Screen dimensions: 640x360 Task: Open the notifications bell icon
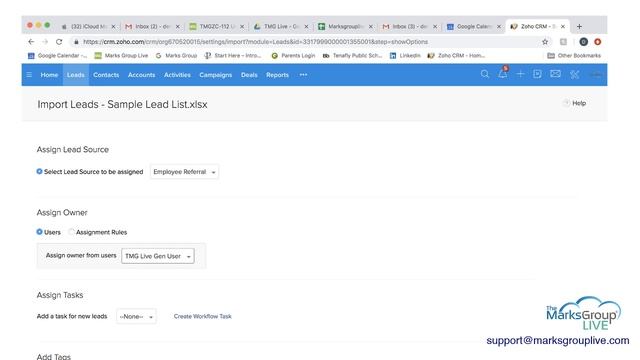(503, 73)
